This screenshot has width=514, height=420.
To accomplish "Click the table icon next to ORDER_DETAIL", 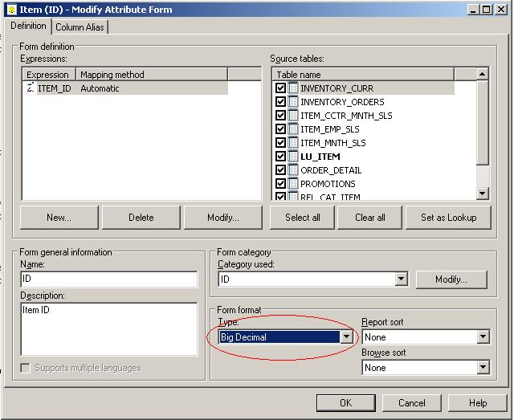I will (x=293, y=170).
